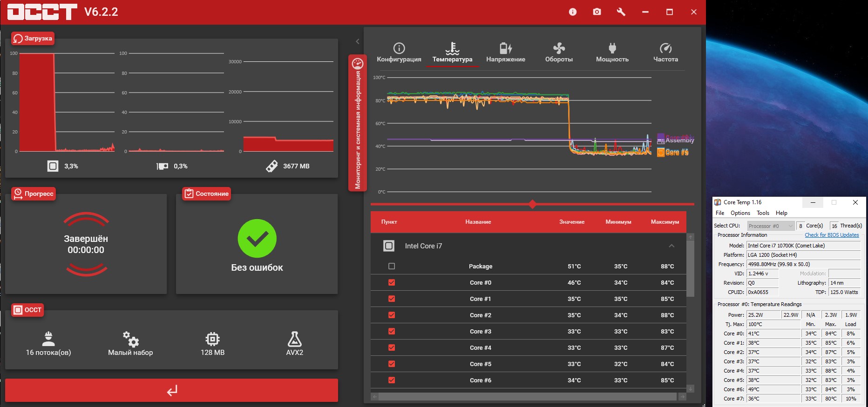Collapse the monitoring panel with left chevron

click(x=358, y=41)
